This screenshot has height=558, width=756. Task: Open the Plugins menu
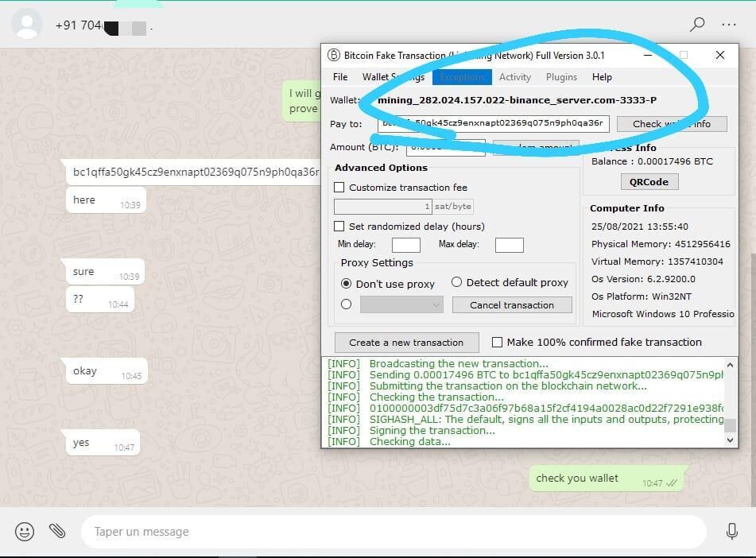click(x=561, y=76)
